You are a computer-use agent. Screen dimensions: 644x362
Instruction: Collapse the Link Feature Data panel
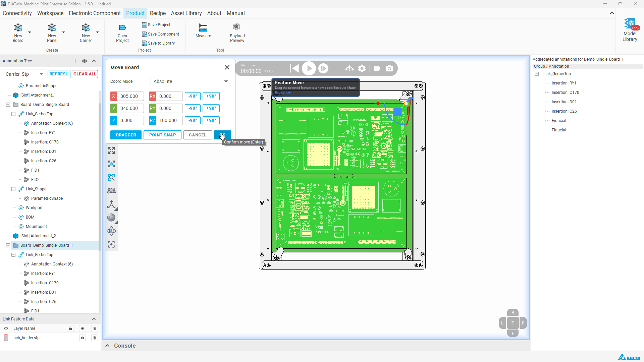[94, 319]
